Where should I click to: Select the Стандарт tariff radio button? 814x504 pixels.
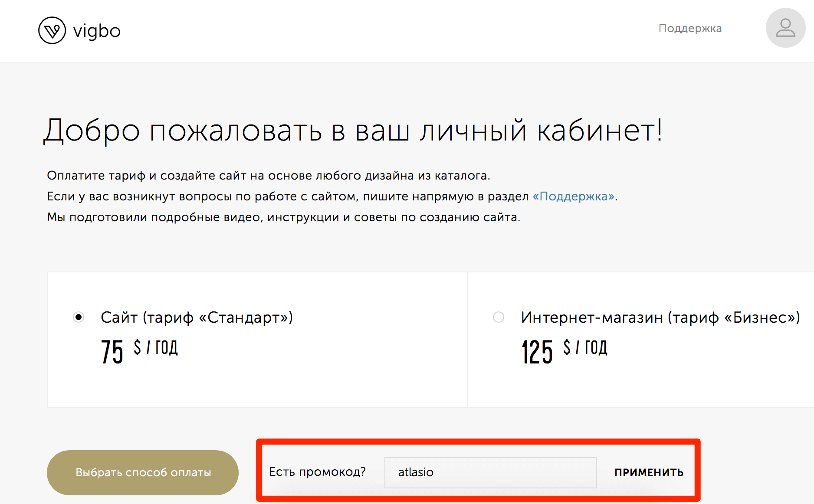79,317
